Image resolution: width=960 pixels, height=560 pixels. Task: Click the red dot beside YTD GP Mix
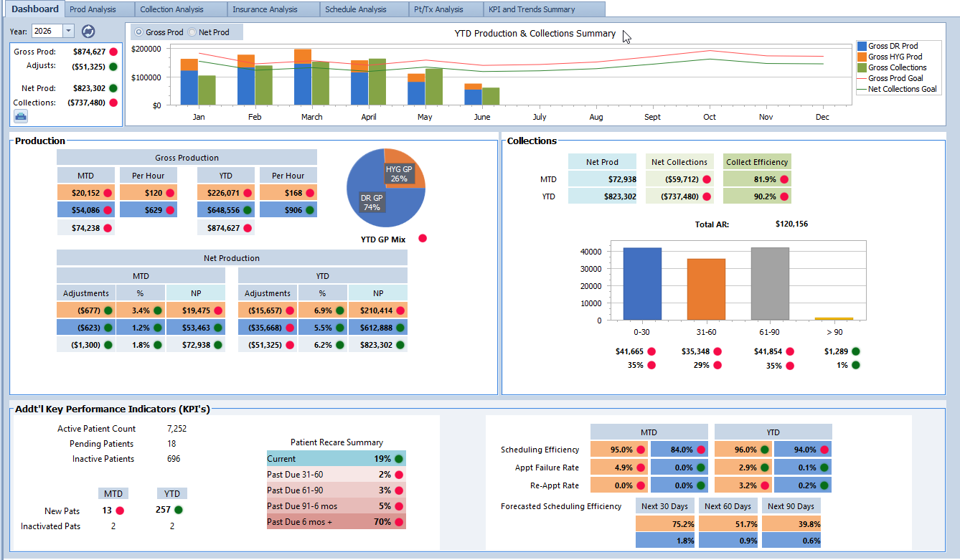tap(423, 238)
